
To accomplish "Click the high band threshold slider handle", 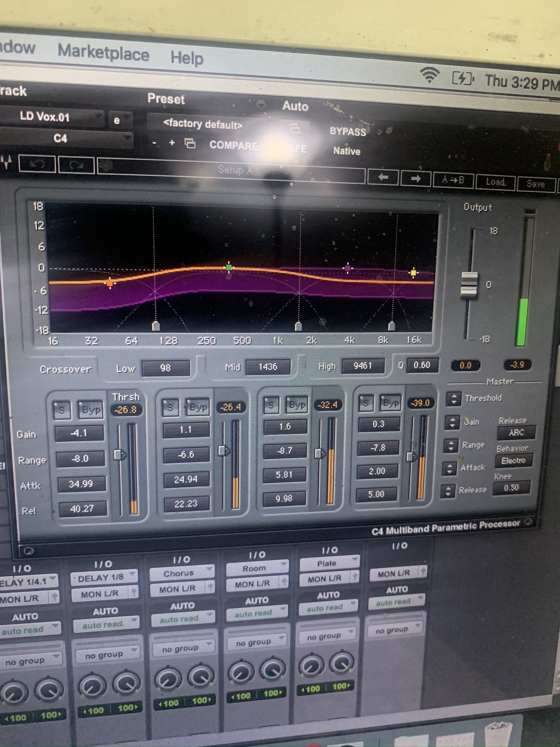I will [412, 456].
